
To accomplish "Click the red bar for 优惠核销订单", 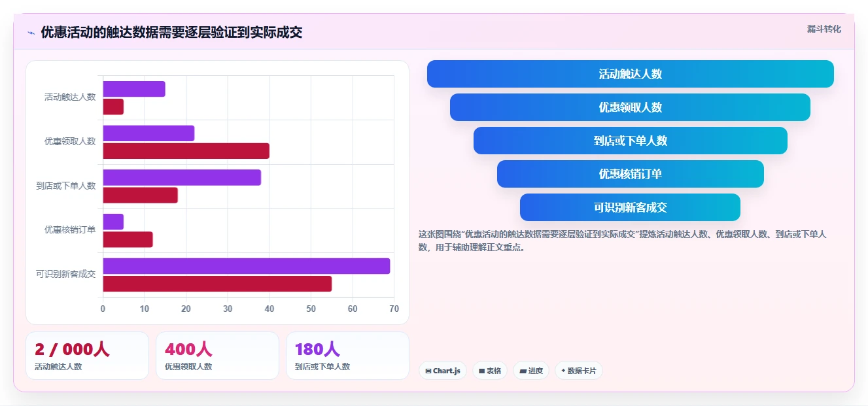I will [128, 239].
